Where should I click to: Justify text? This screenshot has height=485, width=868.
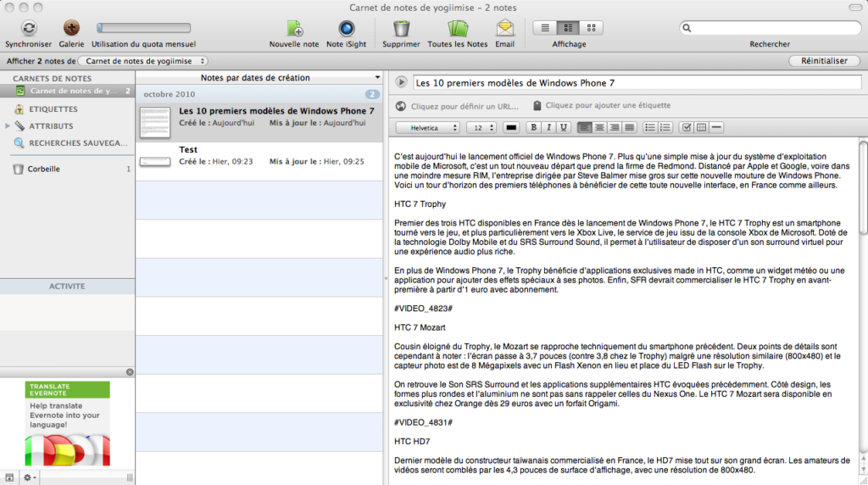(629, 128)
